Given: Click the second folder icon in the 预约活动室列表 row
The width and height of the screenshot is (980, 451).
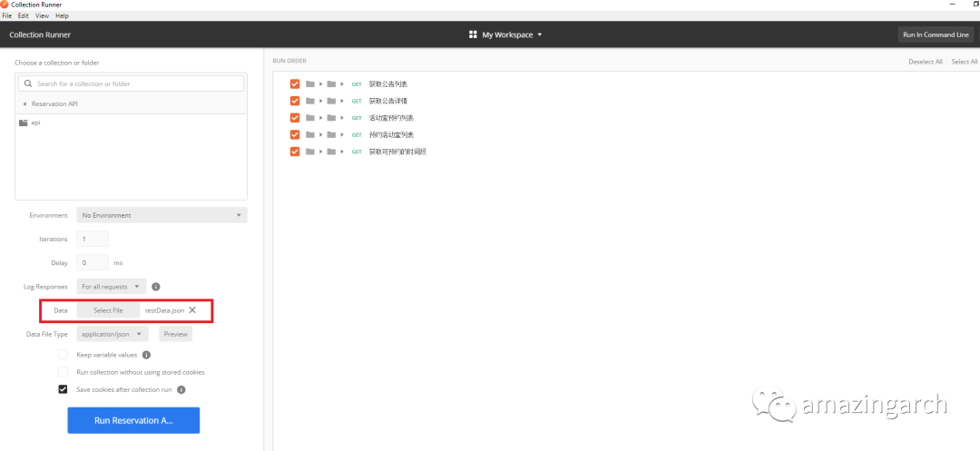Looking at the screenshot, I should [331, 134].
